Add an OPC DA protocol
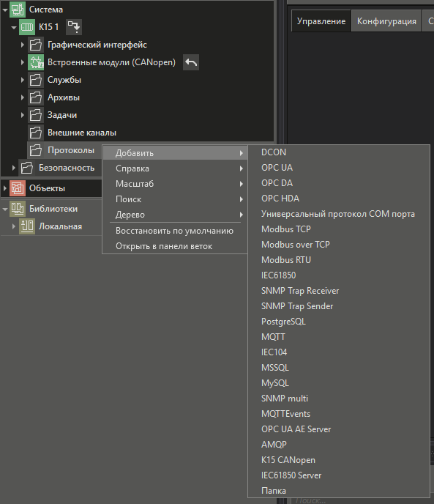434x504 pixels. click(339, 183)
